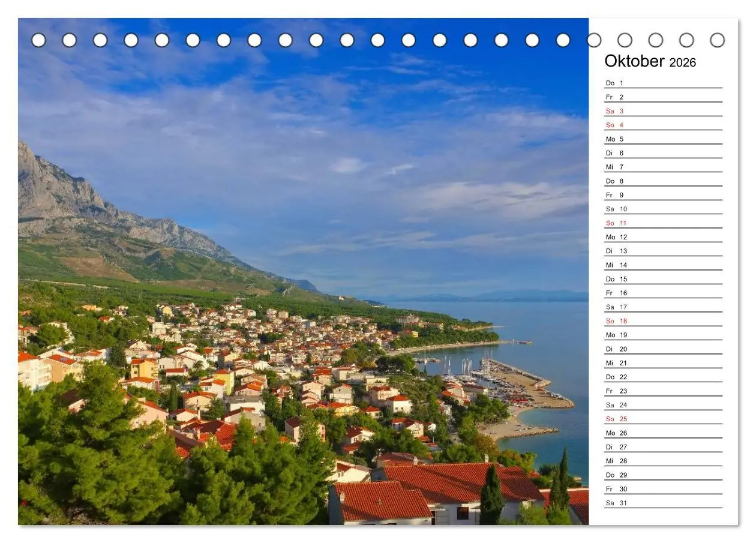Screen dimensions: 756x543
Task: Select the 'Fr 16' date row
Action: point(663,293)
